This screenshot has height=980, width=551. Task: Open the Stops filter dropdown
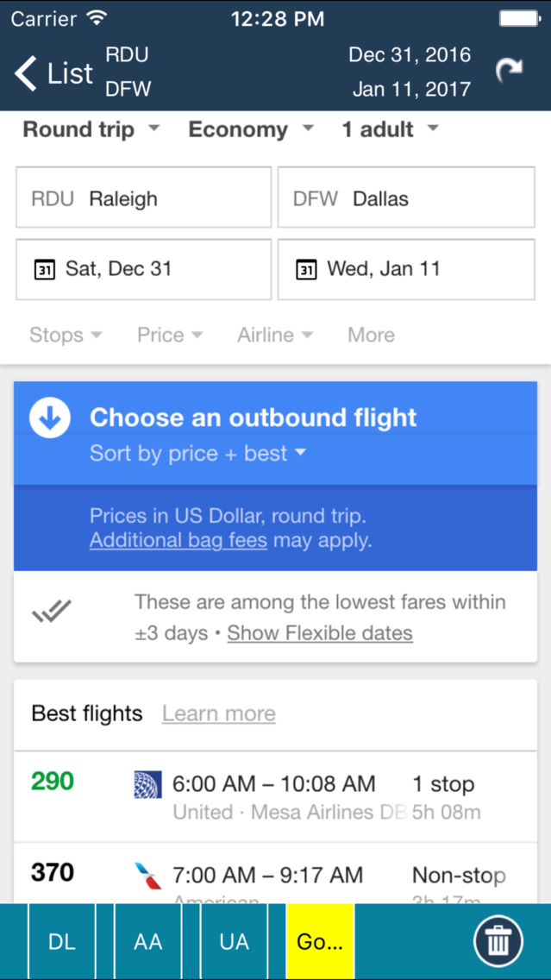(x=66, y=335)
